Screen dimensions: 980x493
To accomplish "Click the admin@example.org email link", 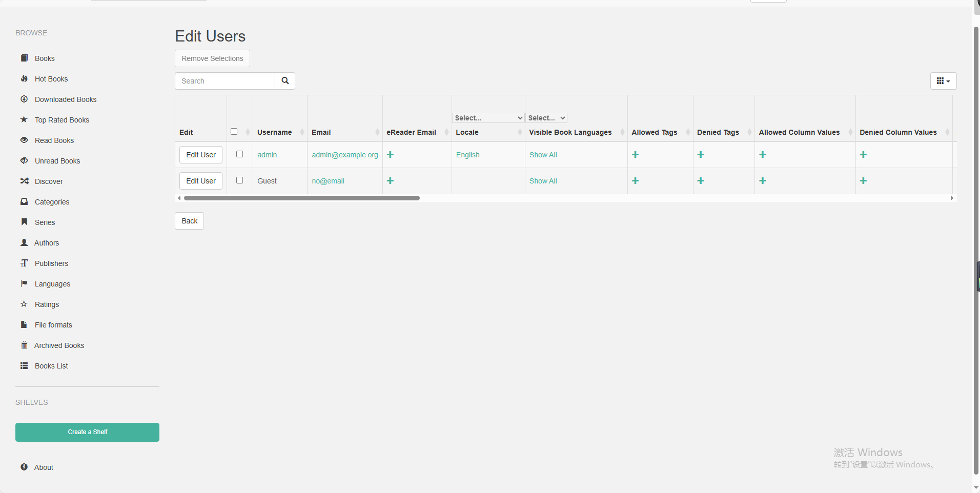I will (x=345, y=155).
